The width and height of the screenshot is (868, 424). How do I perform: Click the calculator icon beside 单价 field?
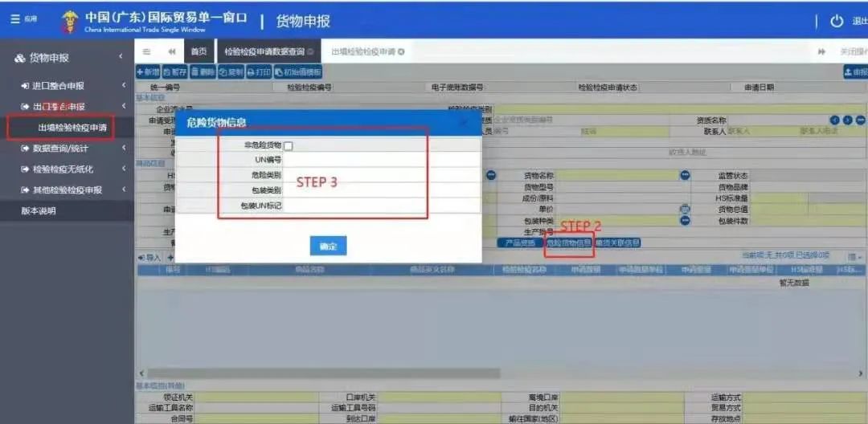pyautogui.click(x=685, y=210)
